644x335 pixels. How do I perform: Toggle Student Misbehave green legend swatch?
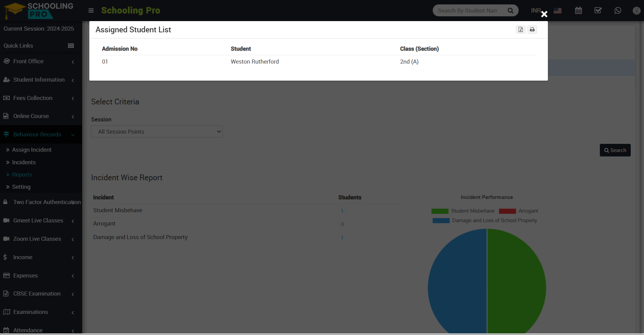440,211
